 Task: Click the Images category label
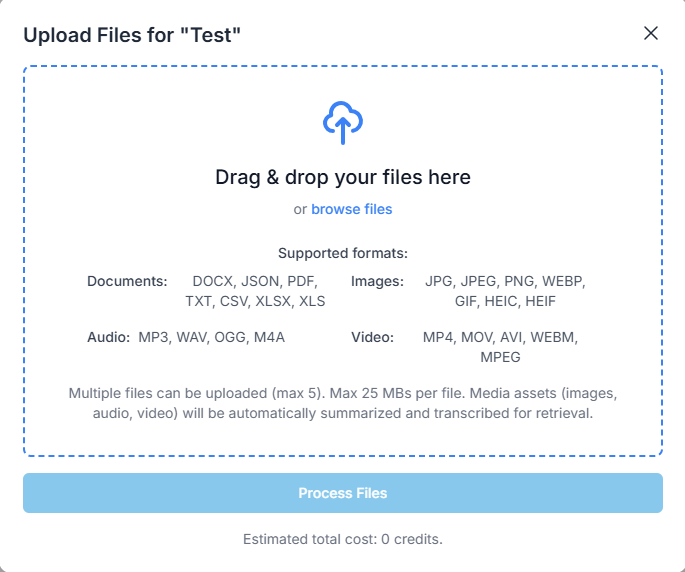(377, 281)
